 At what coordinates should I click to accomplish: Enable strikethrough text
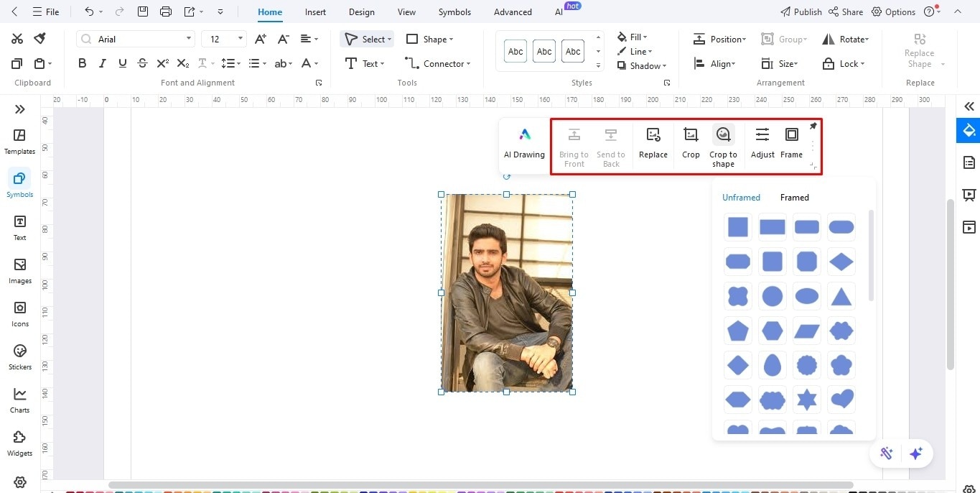pyautogui.click(x=142, y=63)
